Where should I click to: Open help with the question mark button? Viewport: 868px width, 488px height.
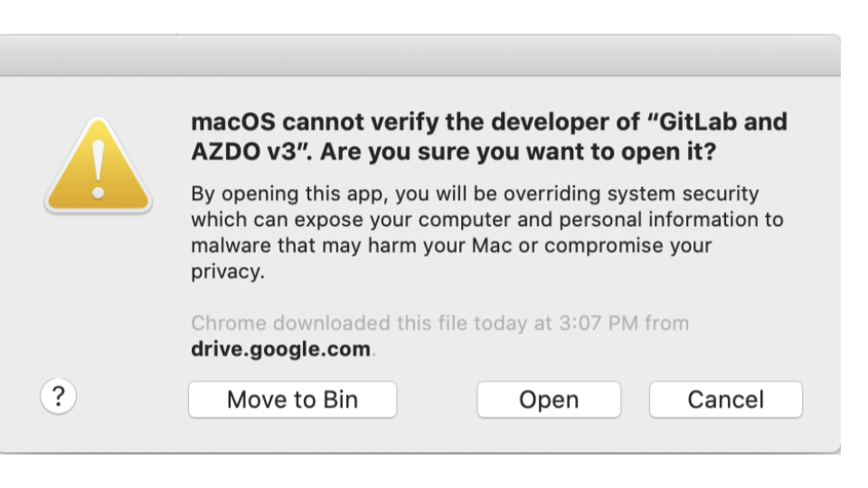coord(58,396)
